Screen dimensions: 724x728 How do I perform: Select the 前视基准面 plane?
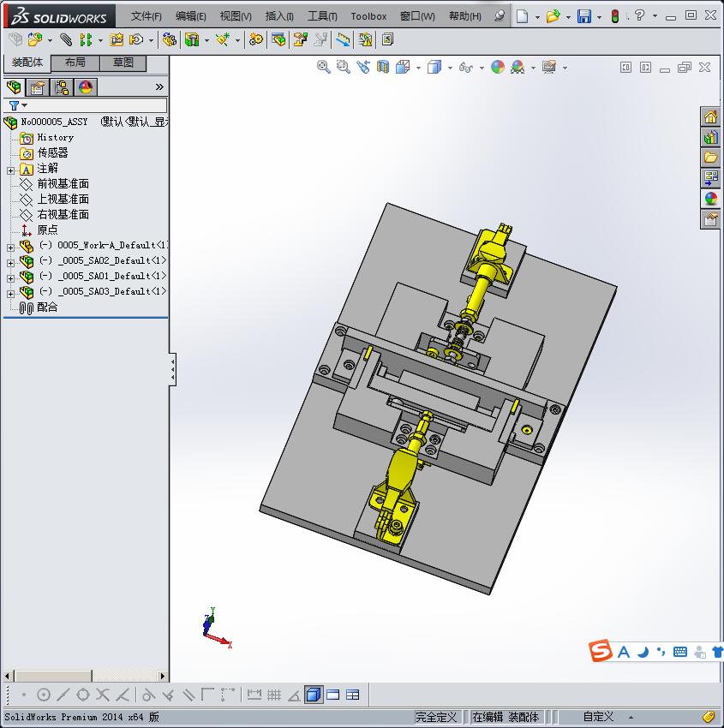(63, 184)
